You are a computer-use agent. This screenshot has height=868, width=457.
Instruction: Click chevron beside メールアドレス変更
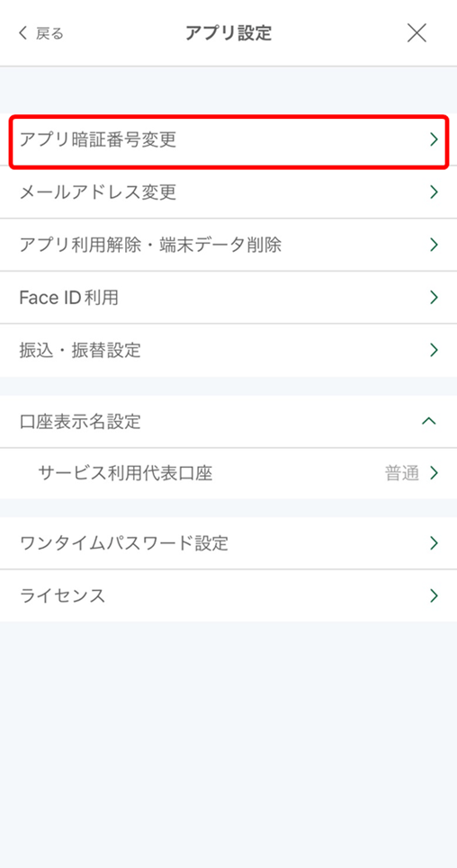[434, 192]
